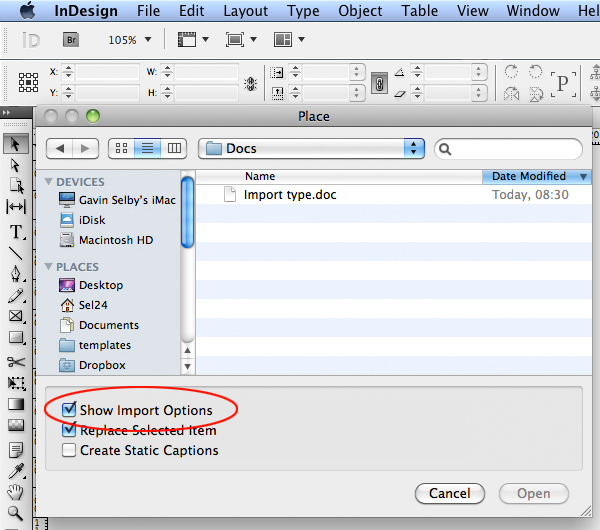
Task: Select the Page tool
Action: [x=16, y=186]
